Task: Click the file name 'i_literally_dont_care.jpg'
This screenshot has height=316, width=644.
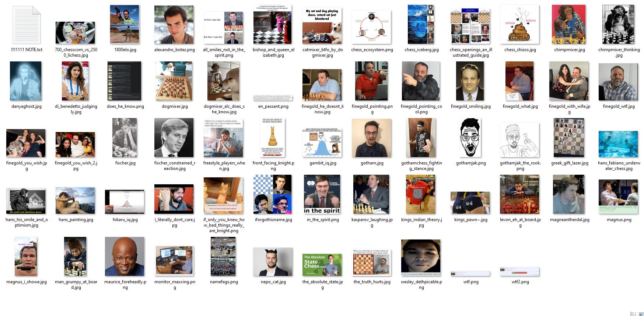Action: [175, 223]
